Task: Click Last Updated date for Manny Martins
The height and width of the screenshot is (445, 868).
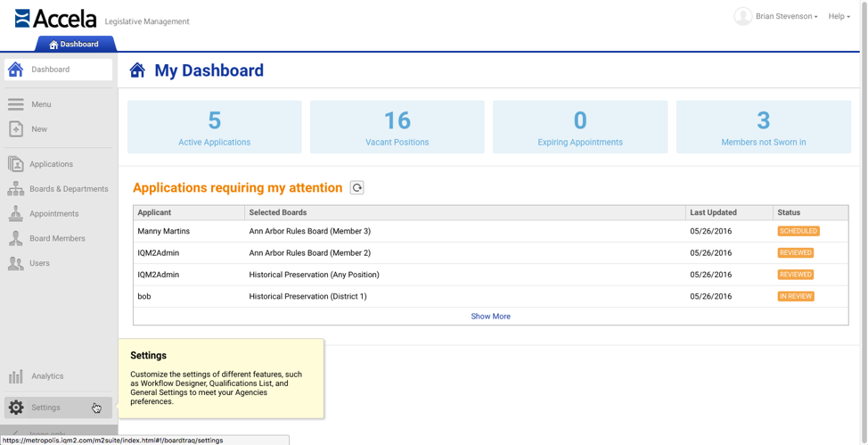Action: [711, 231]
